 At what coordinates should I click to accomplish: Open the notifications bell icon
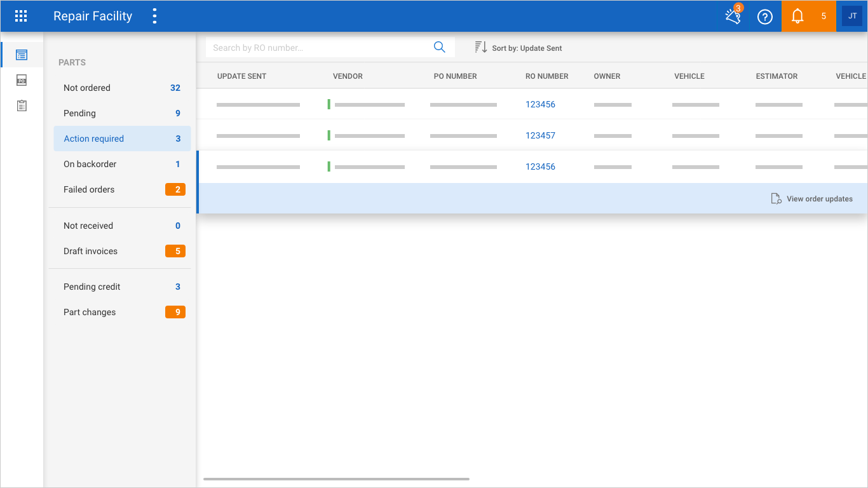tap(797, 17)
